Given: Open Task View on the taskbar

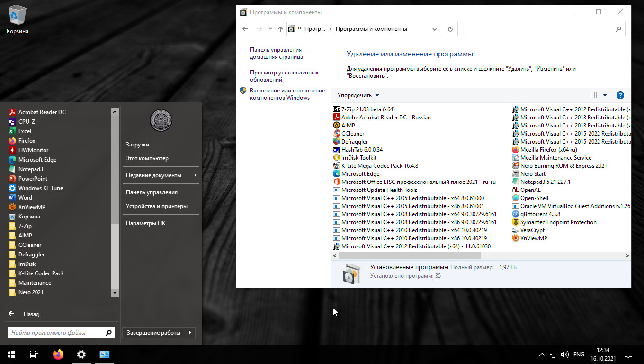Looking at the screenshot, I should click(34, 355).
